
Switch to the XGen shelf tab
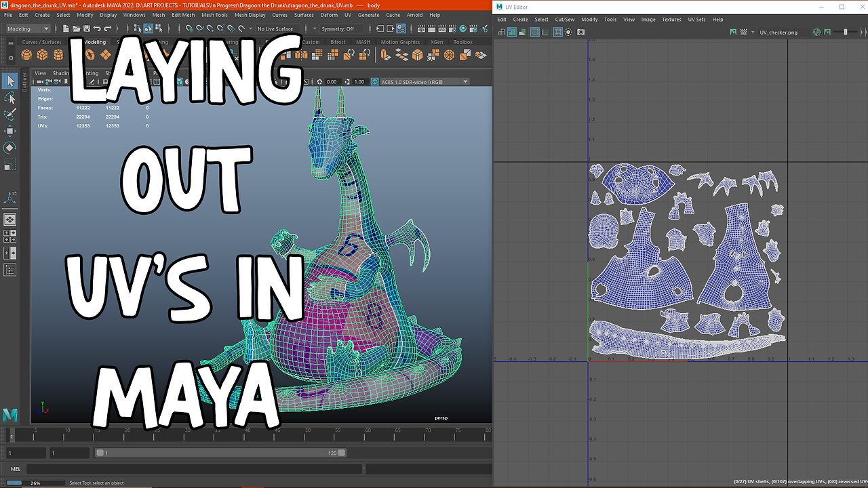[437, 42]
